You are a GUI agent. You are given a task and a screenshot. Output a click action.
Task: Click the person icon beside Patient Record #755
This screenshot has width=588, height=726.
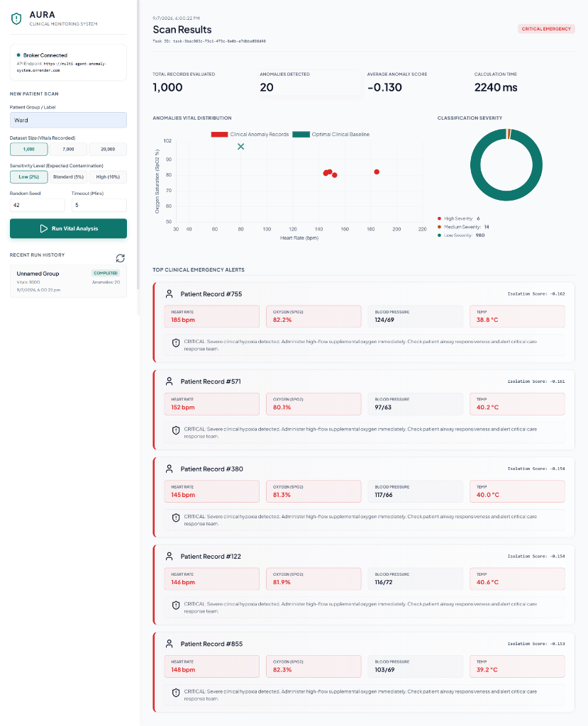[169, 294]
